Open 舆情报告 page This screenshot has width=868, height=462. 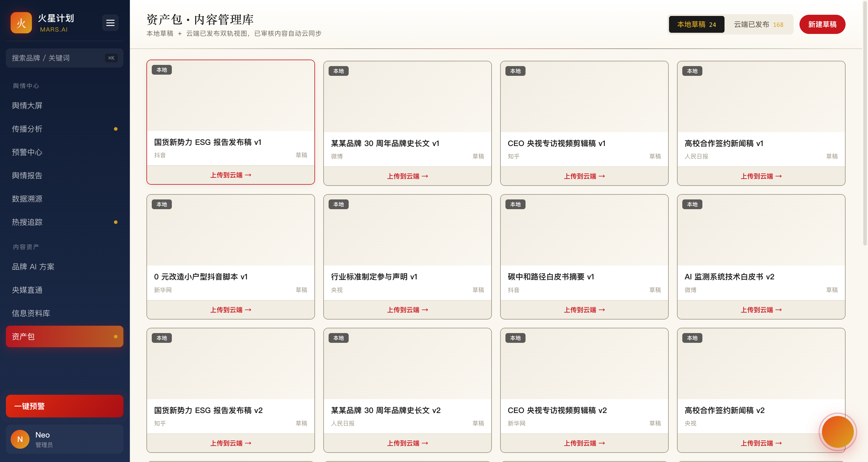pyautogui.click(x=64, y=176)
